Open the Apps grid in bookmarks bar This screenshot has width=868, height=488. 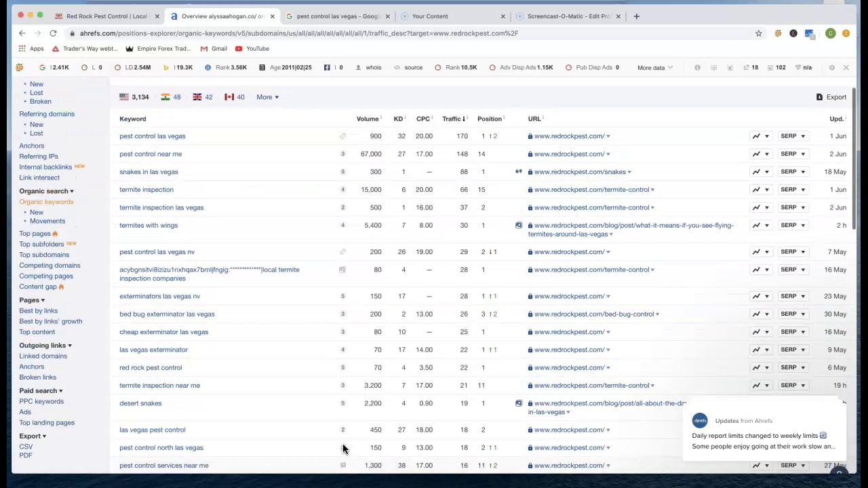[x=31, y=49]
